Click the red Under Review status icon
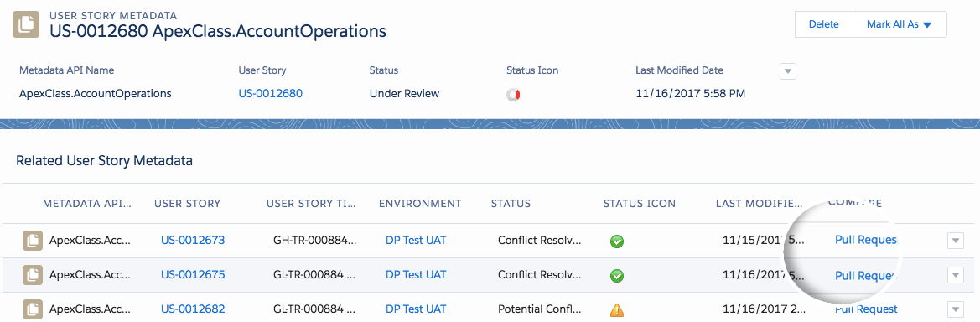The height and width of the screenshot is (322, 980). (x=513, y=95)
